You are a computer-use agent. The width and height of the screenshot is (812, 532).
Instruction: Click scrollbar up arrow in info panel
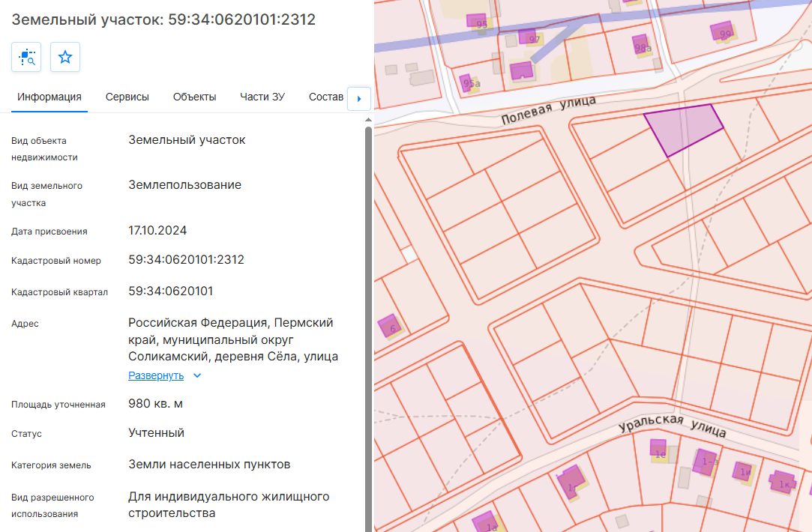click(368, 120)
